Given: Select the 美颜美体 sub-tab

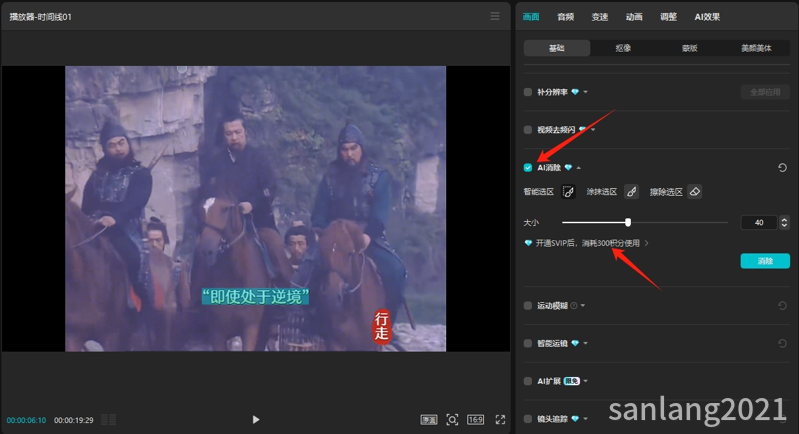Looking at the screenshot, I should click(756, 48).
